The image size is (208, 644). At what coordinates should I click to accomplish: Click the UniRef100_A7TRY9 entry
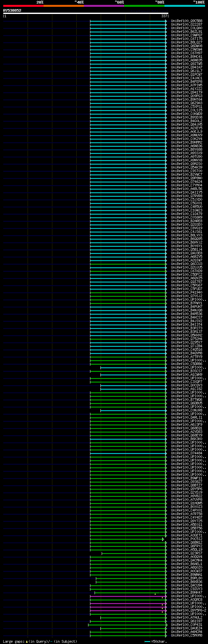click(x=187, y=357)
